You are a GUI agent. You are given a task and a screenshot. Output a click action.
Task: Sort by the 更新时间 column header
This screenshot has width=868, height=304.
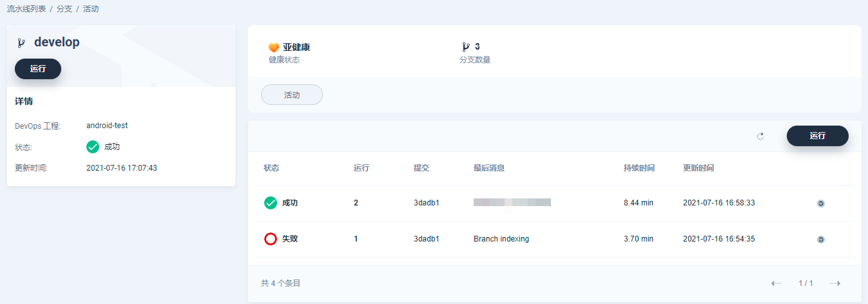[x=699, y=168]
